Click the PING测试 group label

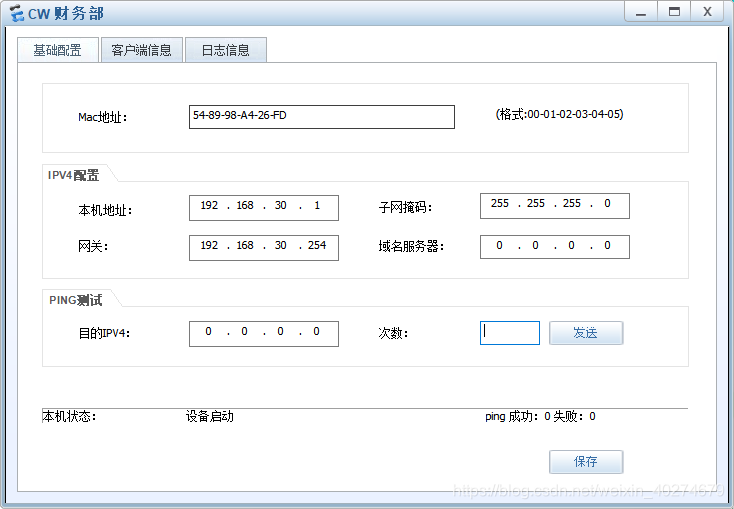75,300
